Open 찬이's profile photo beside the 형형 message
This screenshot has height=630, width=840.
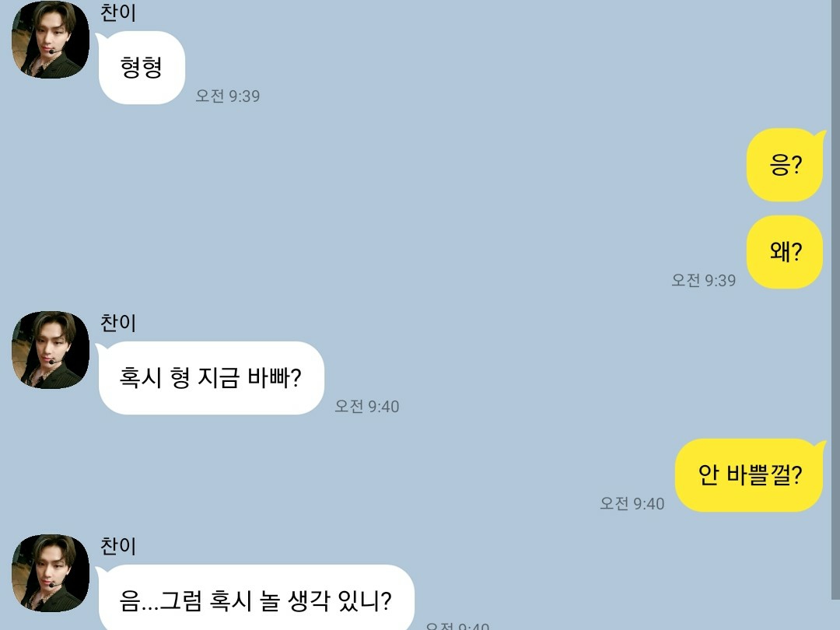pos(51,40)
